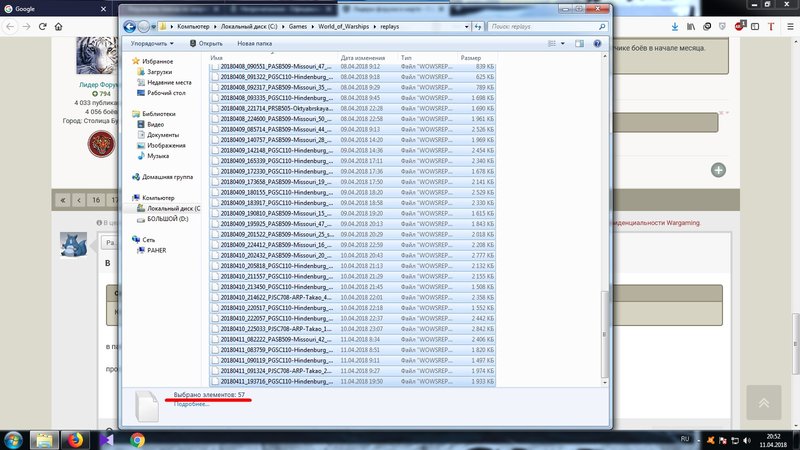
Task: Open the Упорядочить menu
Action: (150, 44)
